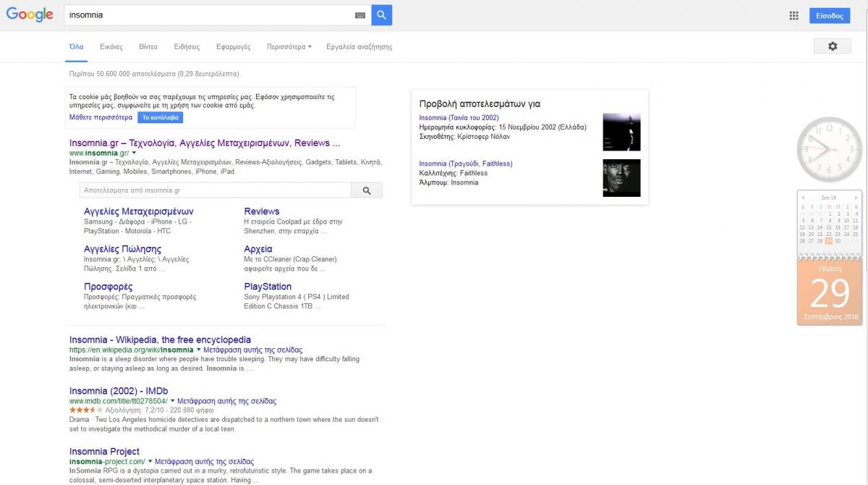Click the Google logo
The height and width of the screenshot is (485, 868).
click(x=30, y=14)
